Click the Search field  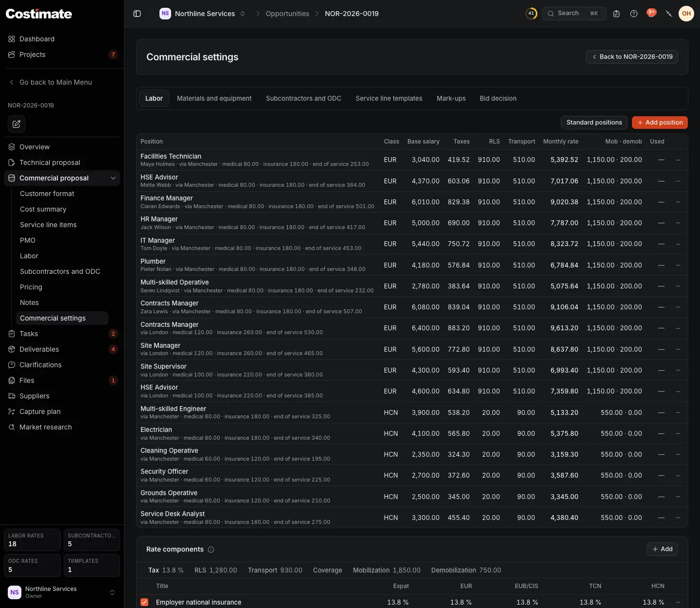pyautogui.click(x=574, y=14)
